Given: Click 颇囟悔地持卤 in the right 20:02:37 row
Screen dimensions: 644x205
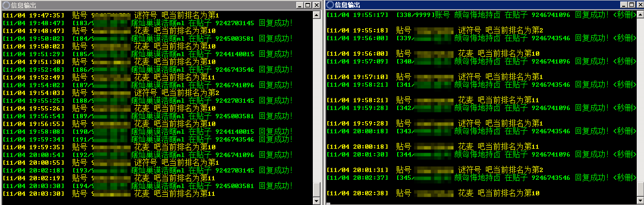Looking at the screenshot, I should [477, 178].
